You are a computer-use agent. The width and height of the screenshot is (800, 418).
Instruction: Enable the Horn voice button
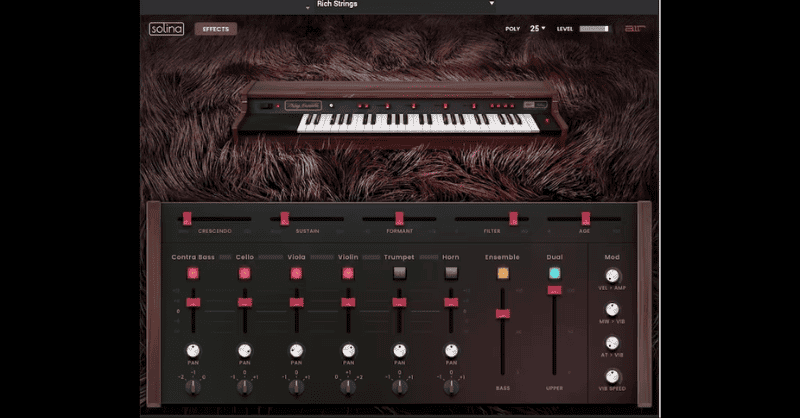pos(451,274)
